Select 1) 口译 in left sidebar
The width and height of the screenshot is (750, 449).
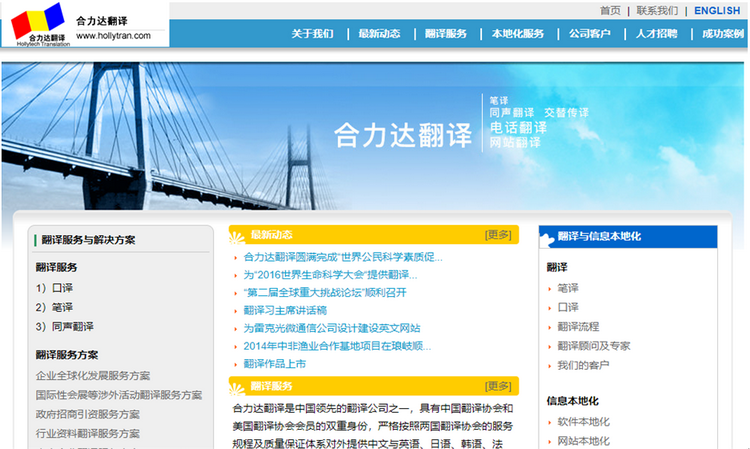pos(54,288)
